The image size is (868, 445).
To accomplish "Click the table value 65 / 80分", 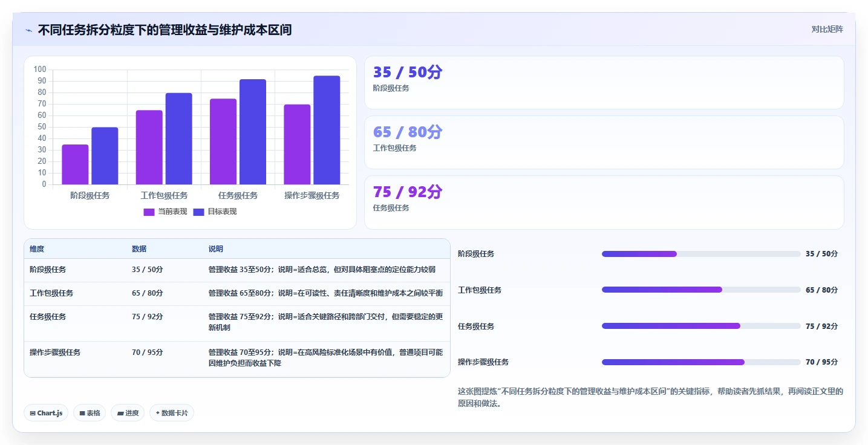I will 147,293.
